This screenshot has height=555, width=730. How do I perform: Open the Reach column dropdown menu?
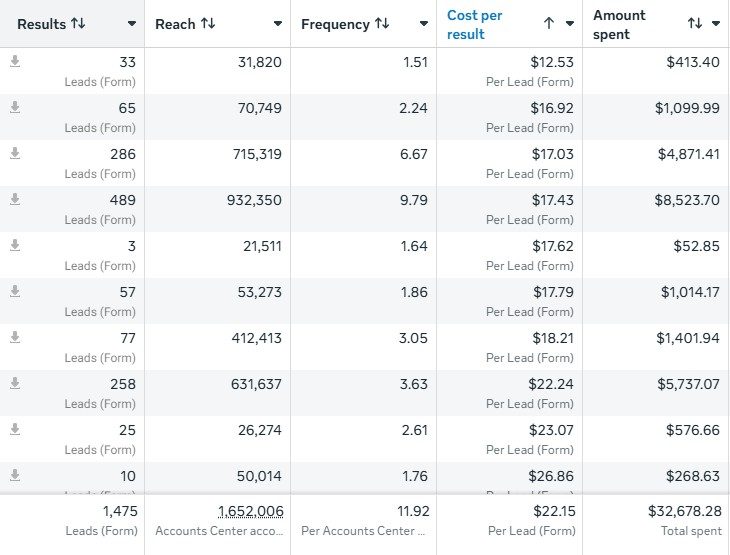[x=278, y=24]
